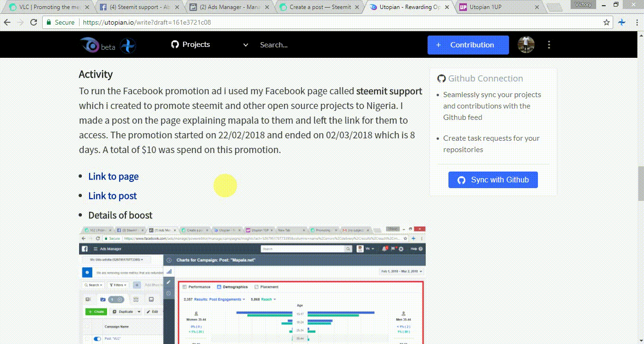
Task: Click the browser forward arrow
Action: point(21,22)
